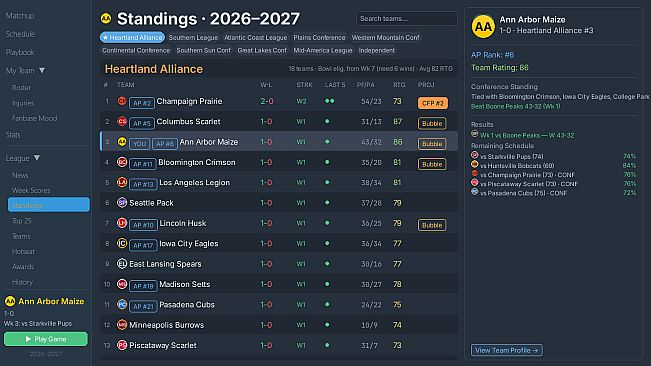This screenshot has height=366, width=651.
Task: Click the Minneapolis Burrows team logo icon
Action: 122,325
